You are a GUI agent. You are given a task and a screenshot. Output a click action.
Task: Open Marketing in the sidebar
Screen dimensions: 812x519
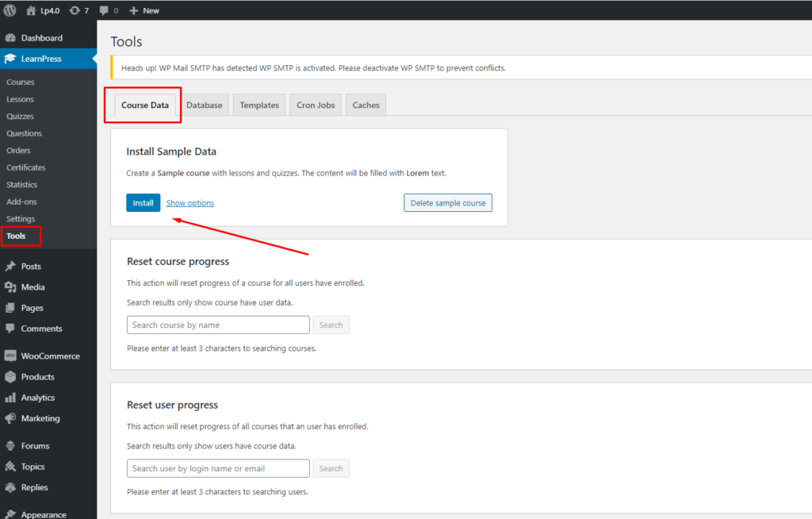(40, 418)
